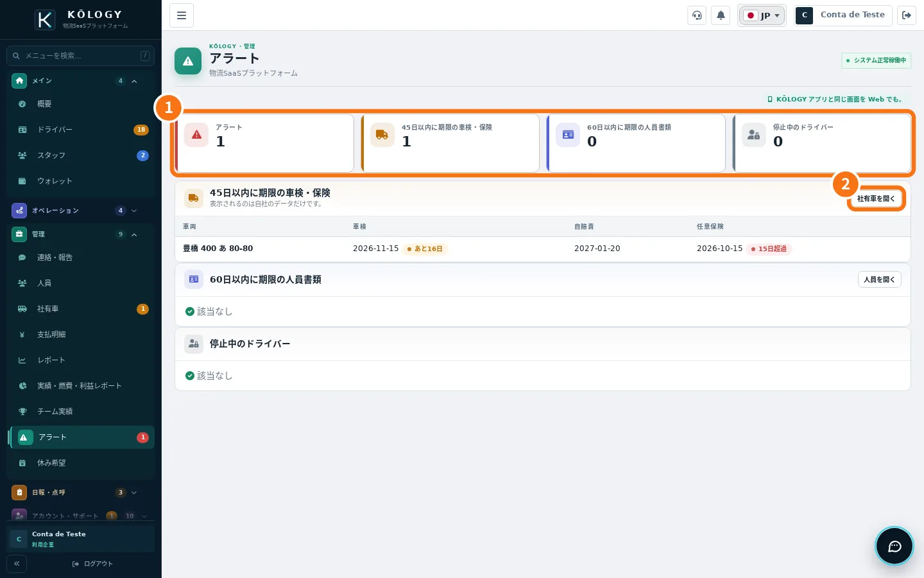The image size is (924, 578).
Task: Open 実績・燃費・利益レポート menu item
Action: [x=82, y=386]
